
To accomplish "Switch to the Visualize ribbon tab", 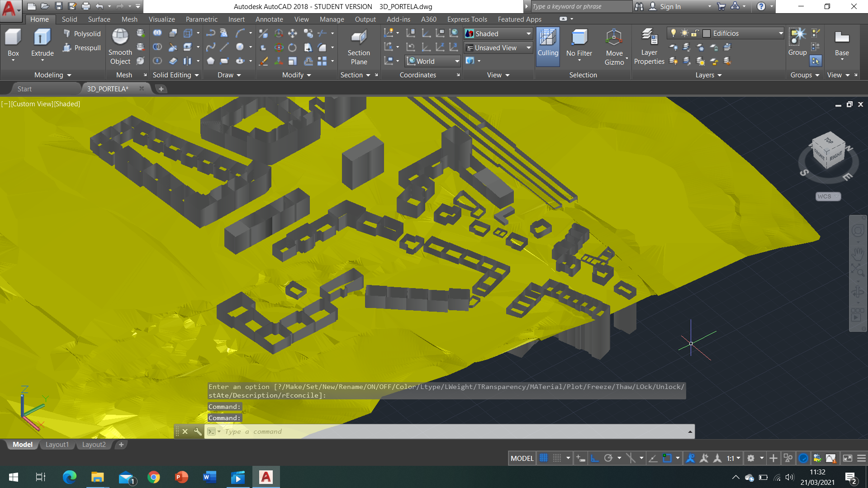I will click(x=161, y=19).
